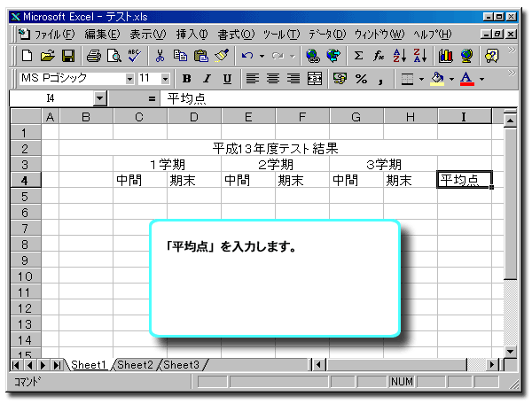The image size is (532, 404).
Task: Toggle Bold formatting
Action: [x=186, y=79]
